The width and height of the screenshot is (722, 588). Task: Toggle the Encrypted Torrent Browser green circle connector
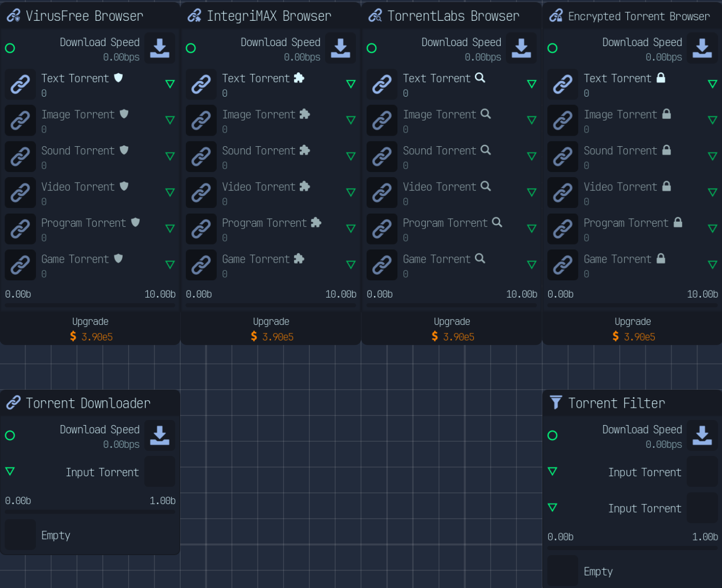pos(552,48)
